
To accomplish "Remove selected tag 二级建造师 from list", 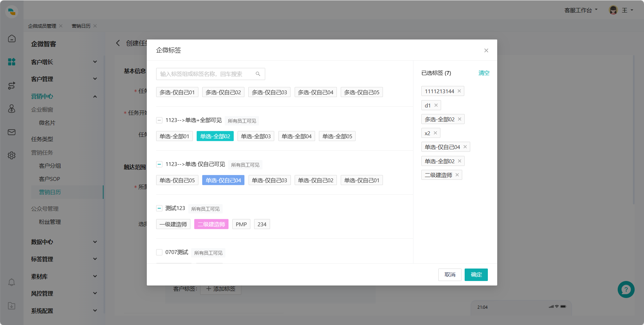I will click(x=457, y=175).
